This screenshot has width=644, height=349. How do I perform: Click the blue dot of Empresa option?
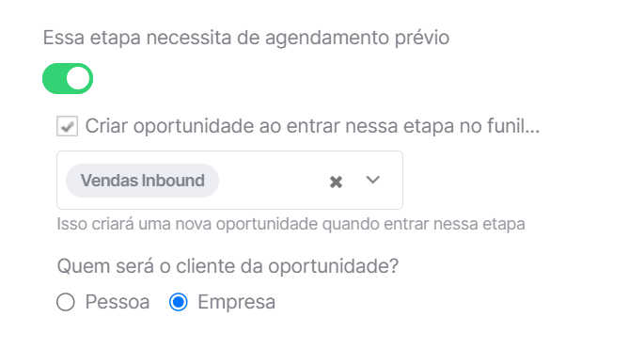pos(179,302)
